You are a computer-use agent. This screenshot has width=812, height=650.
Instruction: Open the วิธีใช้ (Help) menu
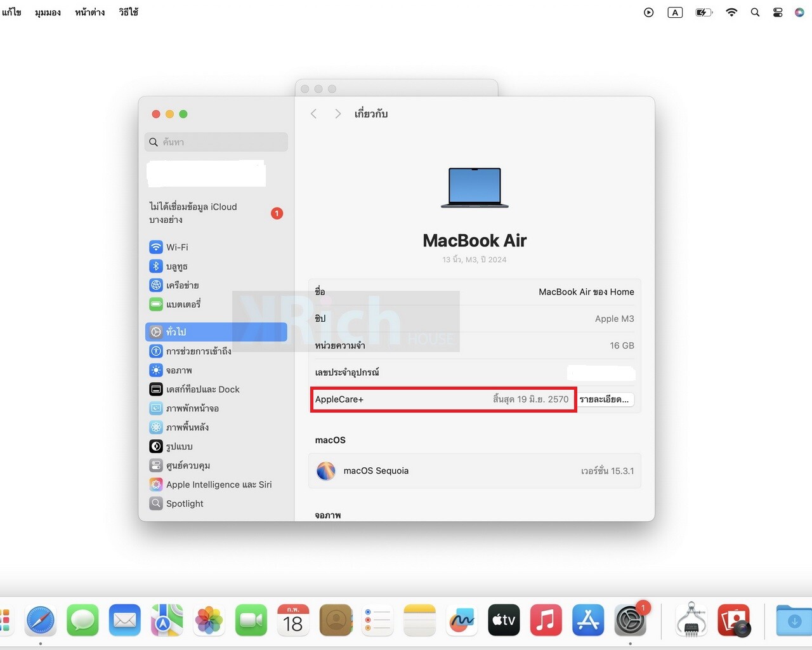[x=128, y=12]
